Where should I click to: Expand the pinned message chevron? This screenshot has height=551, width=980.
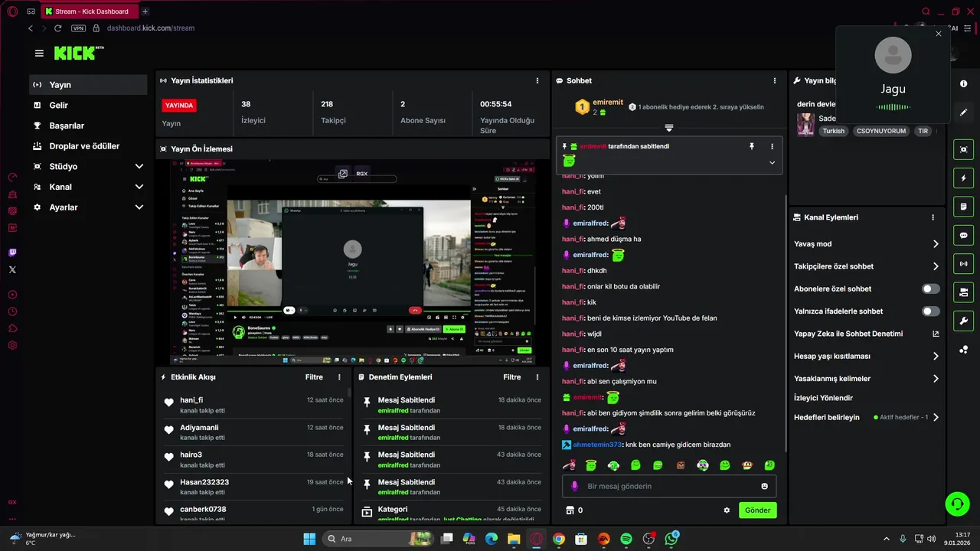772,162
